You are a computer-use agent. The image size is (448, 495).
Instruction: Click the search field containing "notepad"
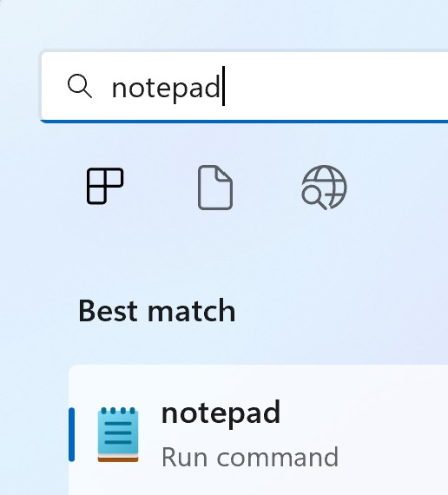244,86
